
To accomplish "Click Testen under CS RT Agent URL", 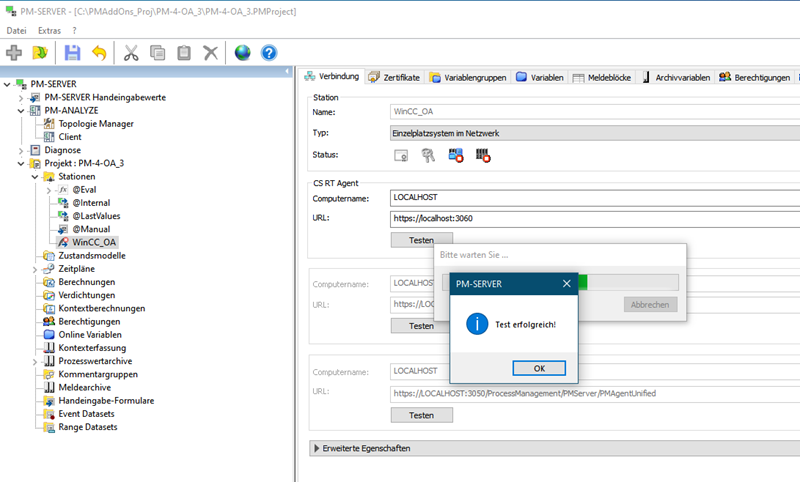I will click(x=421, y=240).
